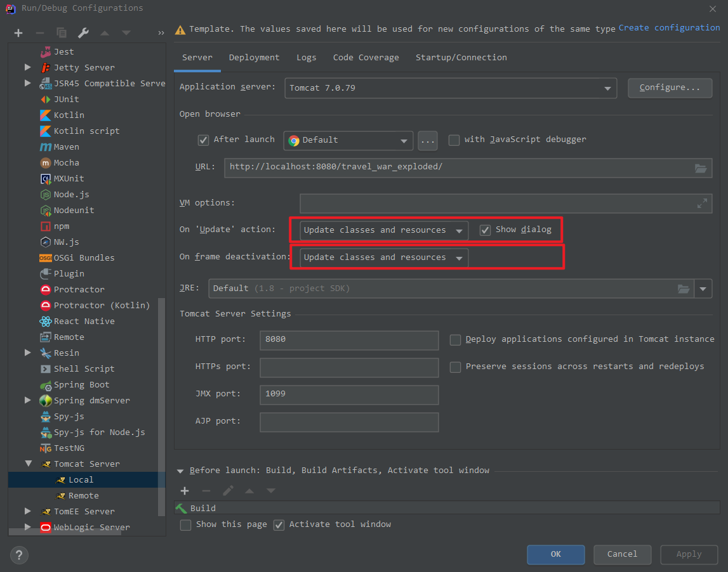The height and width of the screenshot is (572, 728).
Task: Click the add new configuration plus icon
Action: 18,33
